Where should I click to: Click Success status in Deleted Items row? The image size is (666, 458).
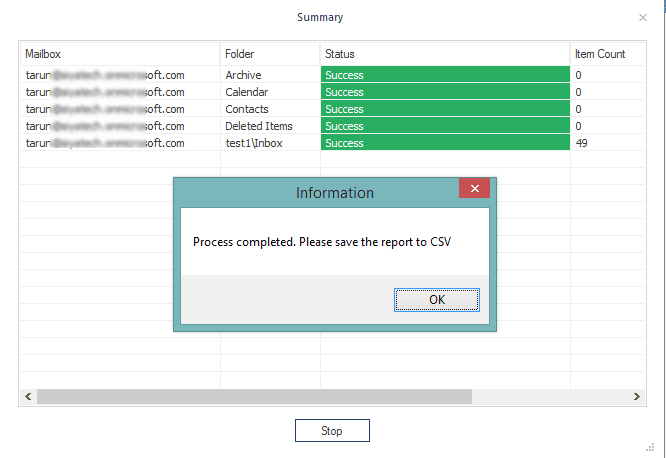click(x=445, y=125)
